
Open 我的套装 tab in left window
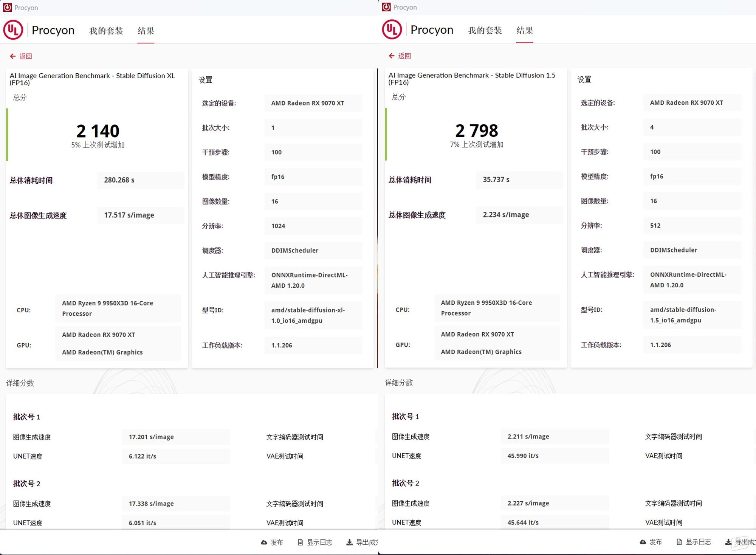106,31
